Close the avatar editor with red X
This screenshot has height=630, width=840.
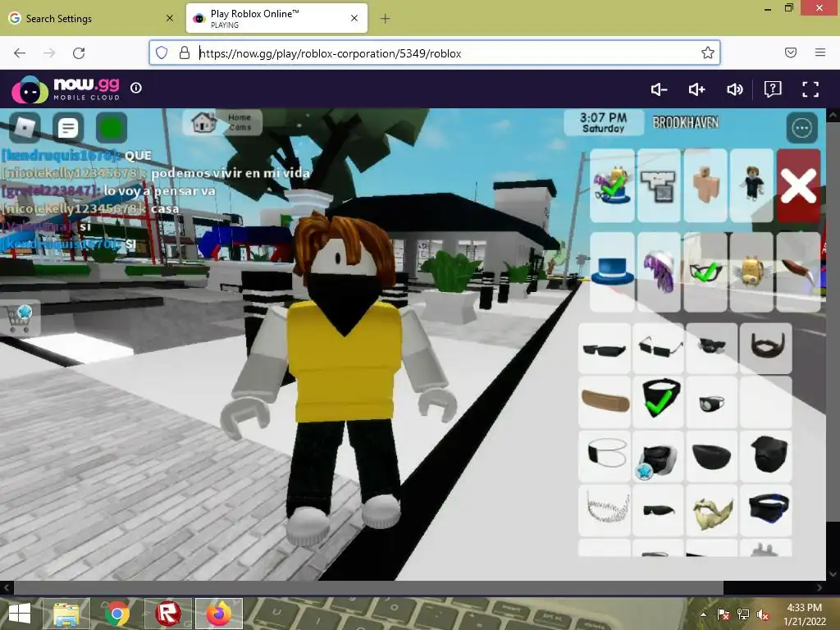(x=798, y=185)
